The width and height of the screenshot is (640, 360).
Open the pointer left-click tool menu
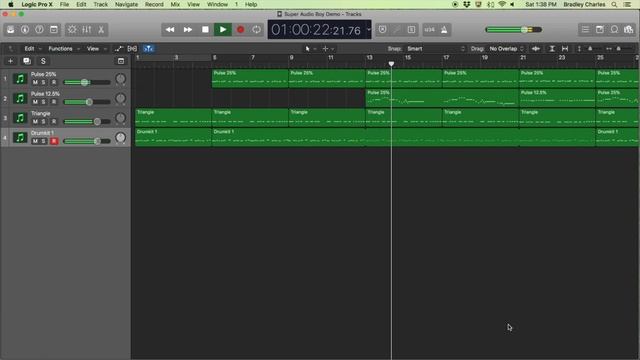pyautogui.click(x=310, y=49)
